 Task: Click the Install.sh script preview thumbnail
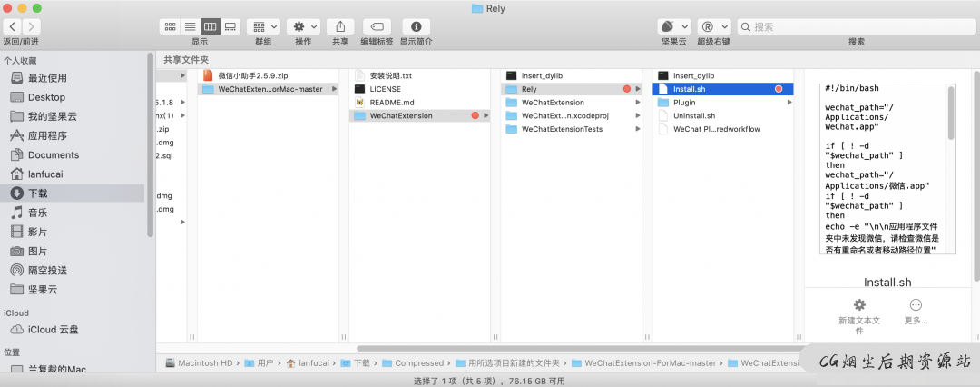click(887, 168)
